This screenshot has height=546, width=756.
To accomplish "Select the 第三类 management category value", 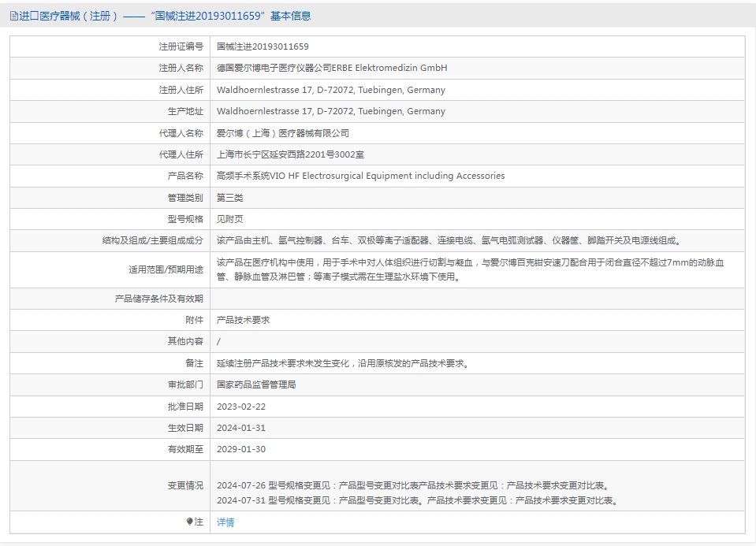I will tap(230, 198).
